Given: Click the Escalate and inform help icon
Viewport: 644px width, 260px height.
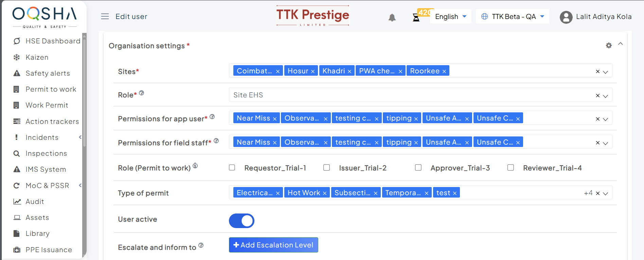Looking at the screenshot, I should coord(201,245).
